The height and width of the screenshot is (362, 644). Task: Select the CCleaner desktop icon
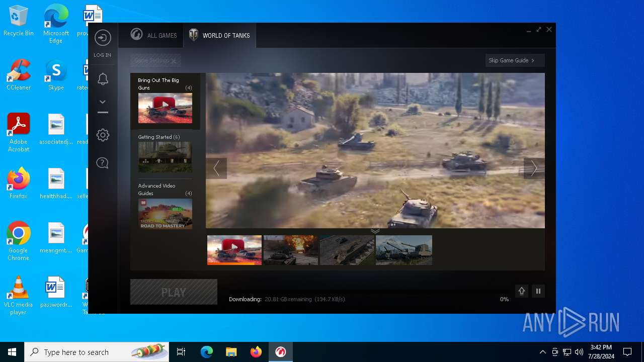point(19,75)
